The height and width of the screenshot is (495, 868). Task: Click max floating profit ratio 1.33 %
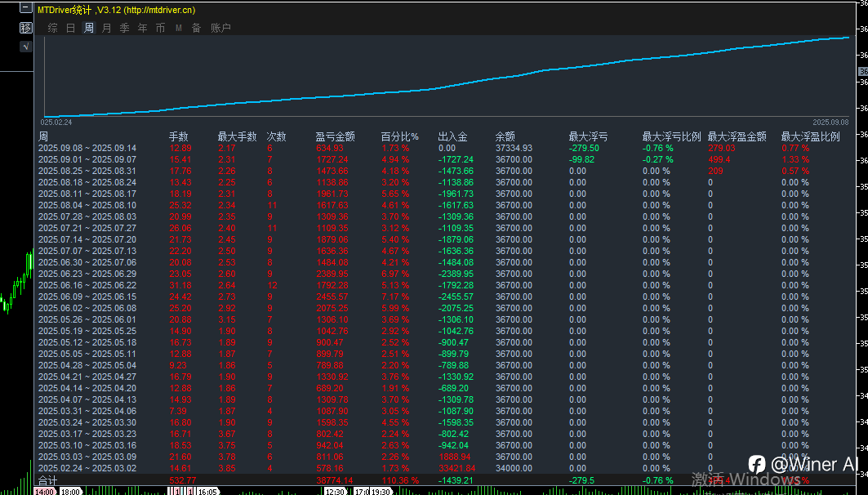[795, 159]
